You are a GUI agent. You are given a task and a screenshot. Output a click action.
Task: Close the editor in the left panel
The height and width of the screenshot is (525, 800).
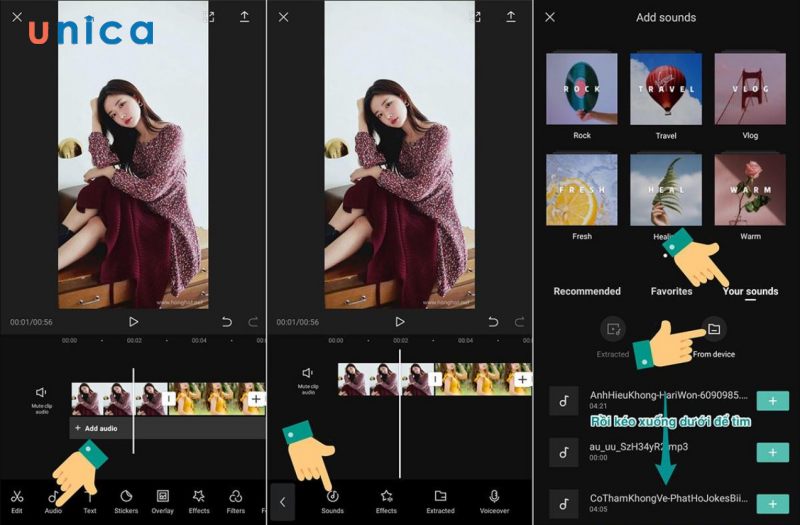[17, 17]
